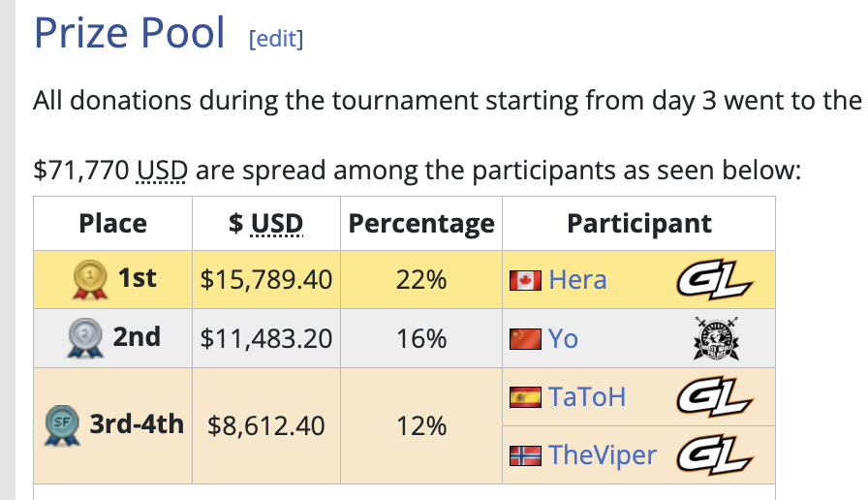Click the silver medal icon for 2nd place
The width and height of the screenshot is (868, 500).
point(85,338)
